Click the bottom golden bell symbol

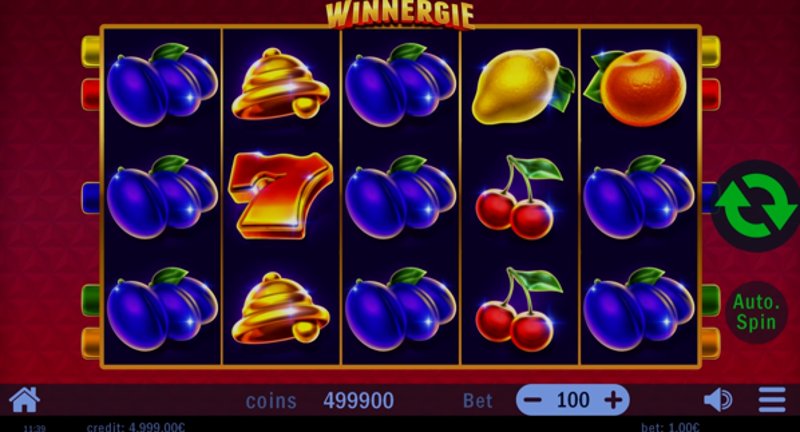280,308
